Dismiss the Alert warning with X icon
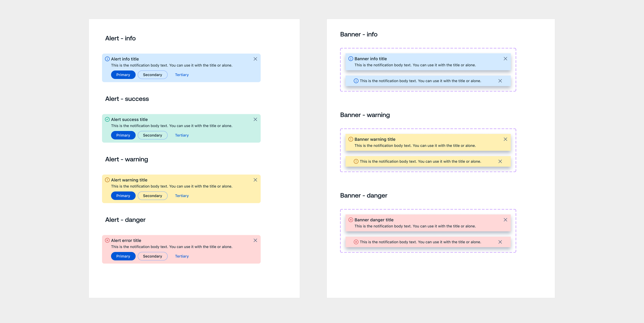Image resolution: width=644 pixels, height=323 pixels. pyautogui.click(x=255, y=180)
